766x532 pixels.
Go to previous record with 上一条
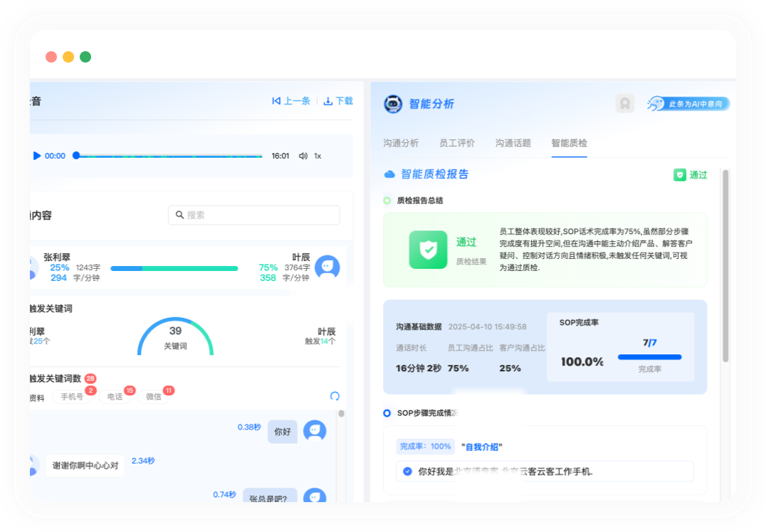[x=291, y=101]
